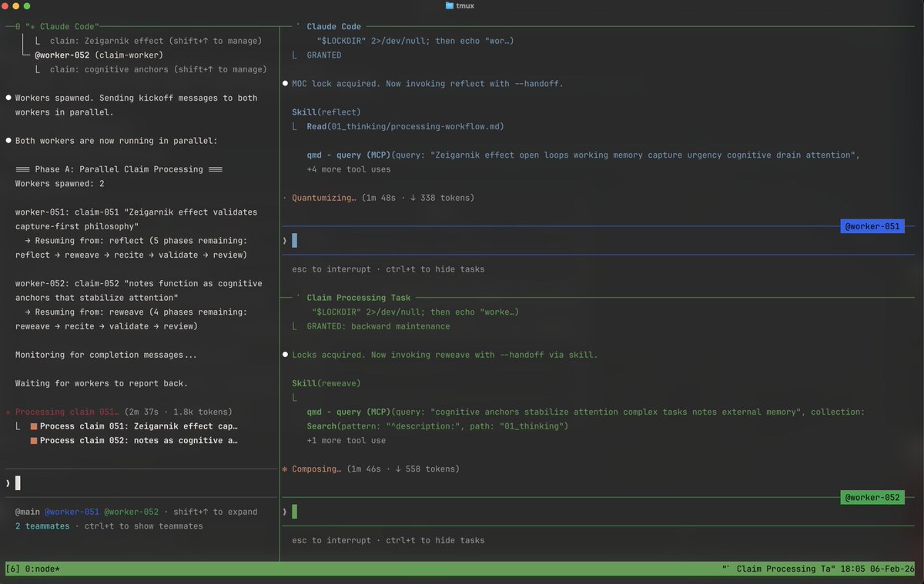Click 'Phase A: Parallel Claim Processing' heading
Screen dimensions: 924x584
119,170
